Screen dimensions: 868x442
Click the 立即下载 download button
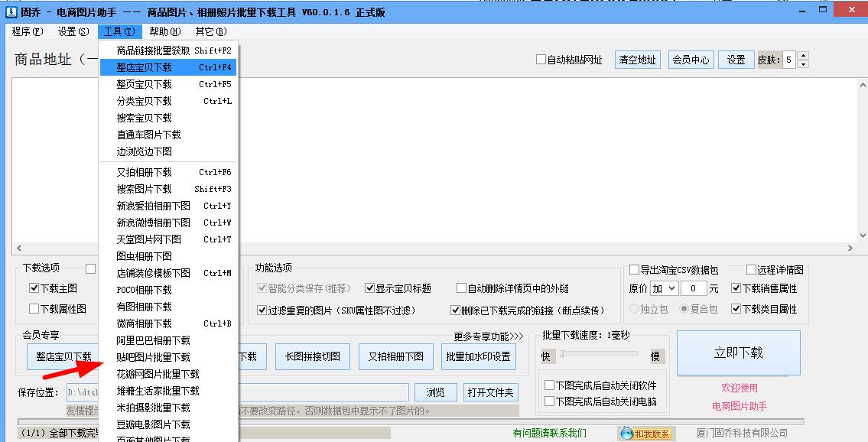(737, 353)
